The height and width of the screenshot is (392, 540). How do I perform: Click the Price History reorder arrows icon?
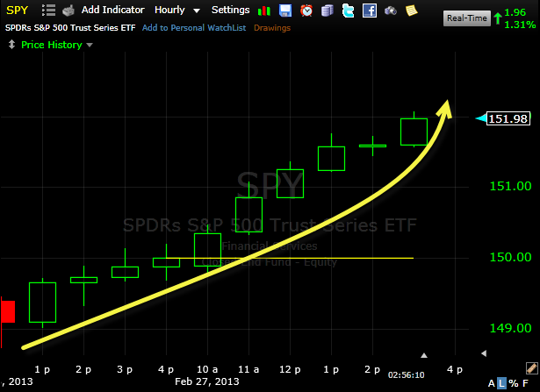pos(11,45)
